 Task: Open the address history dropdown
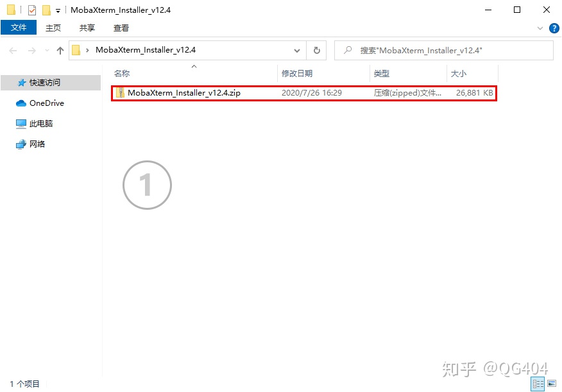point(297,51)
